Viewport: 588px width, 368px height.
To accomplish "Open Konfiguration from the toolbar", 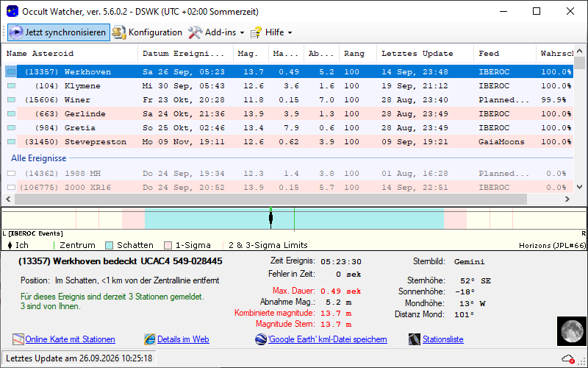I will [147, 32].
